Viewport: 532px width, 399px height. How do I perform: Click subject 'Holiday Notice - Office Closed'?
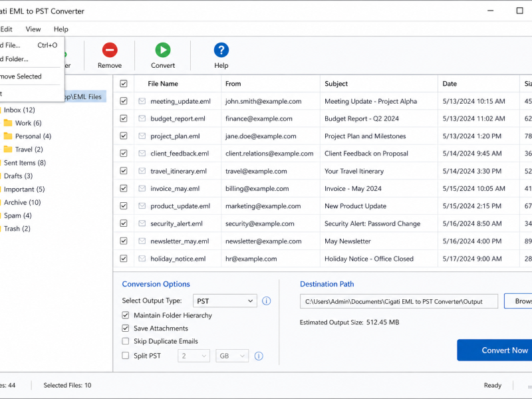pos(369,259)
